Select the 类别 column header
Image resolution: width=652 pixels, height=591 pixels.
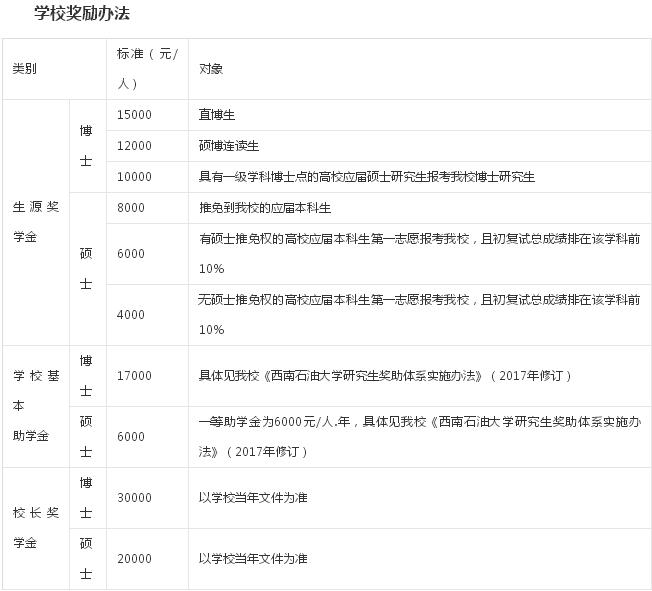[x=25, y=69]
